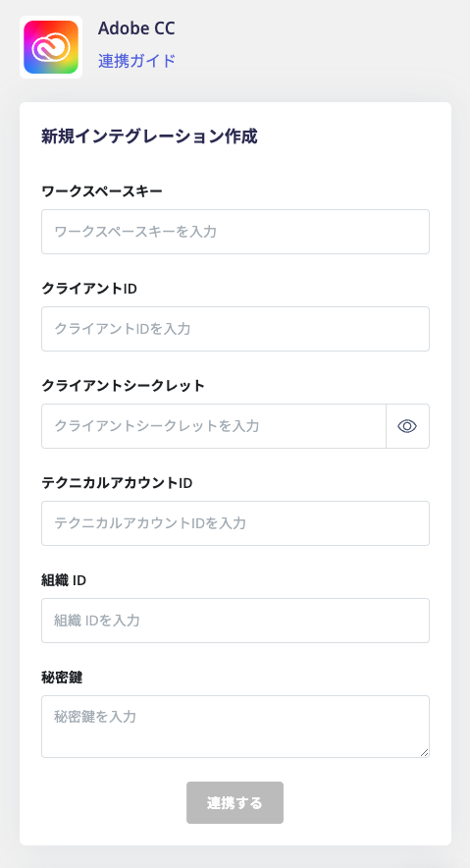Click the 新規インテグレーション作成 heading
Image resolution: width=470 pixels, height=868 pixels.
(x=149, y=136)
